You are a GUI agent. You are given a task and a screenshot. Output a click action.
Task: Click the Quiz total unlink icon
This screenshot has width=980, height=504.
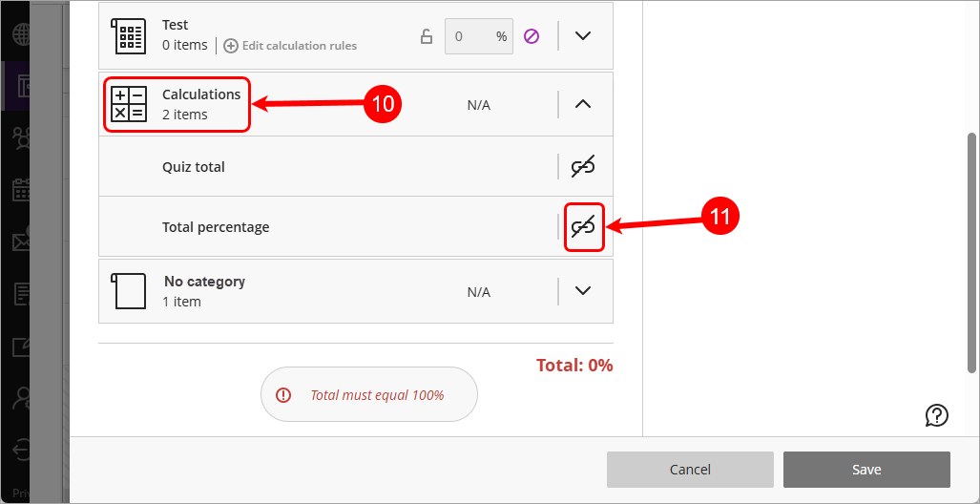click(x=583, y=167)
